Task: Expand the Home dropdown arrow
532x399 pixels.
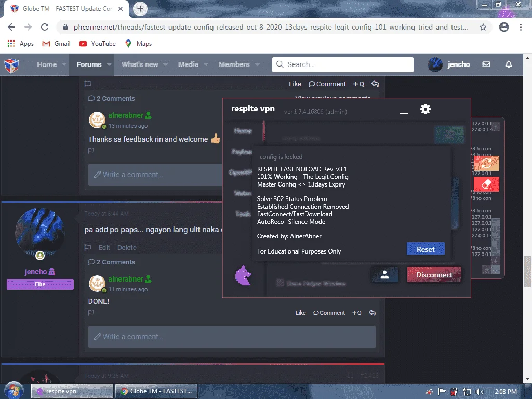Action: coord(64,64)
